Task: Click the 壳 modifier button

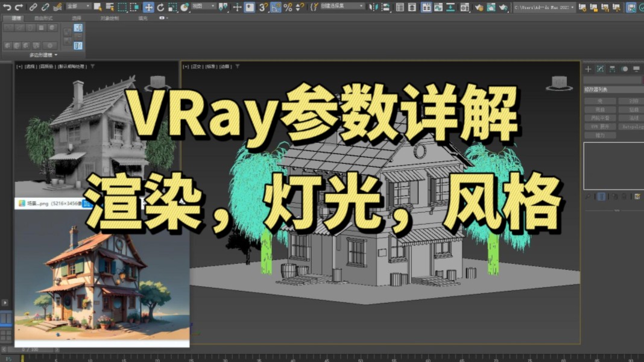Action: 600,101
